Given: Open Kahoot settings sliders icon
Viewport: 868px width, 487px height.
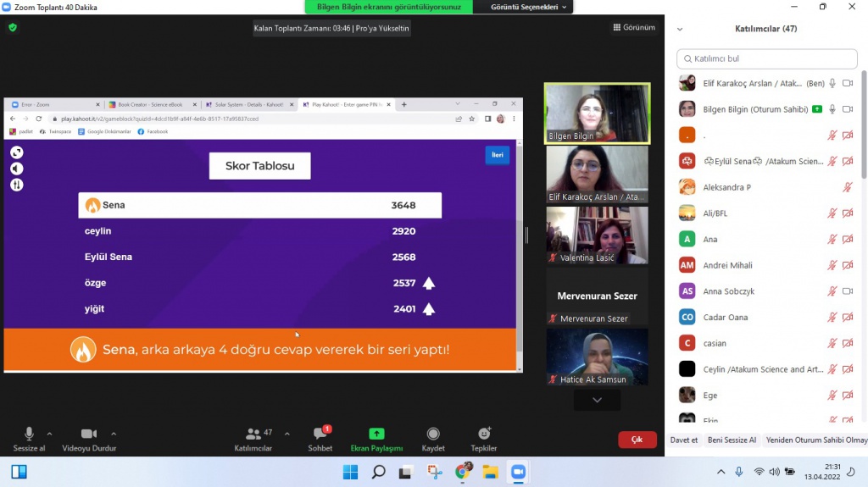Looking at the screenshot, I should pos(17,185).
